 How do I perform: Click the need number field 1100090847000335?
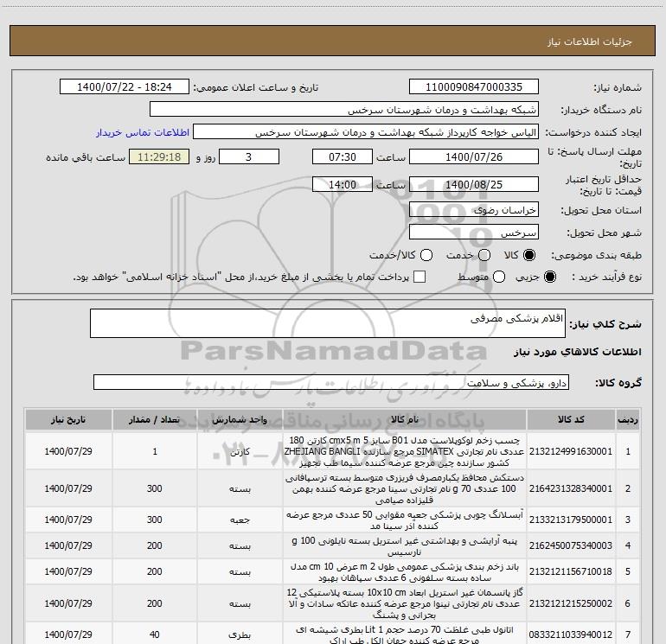coord(474,87)
